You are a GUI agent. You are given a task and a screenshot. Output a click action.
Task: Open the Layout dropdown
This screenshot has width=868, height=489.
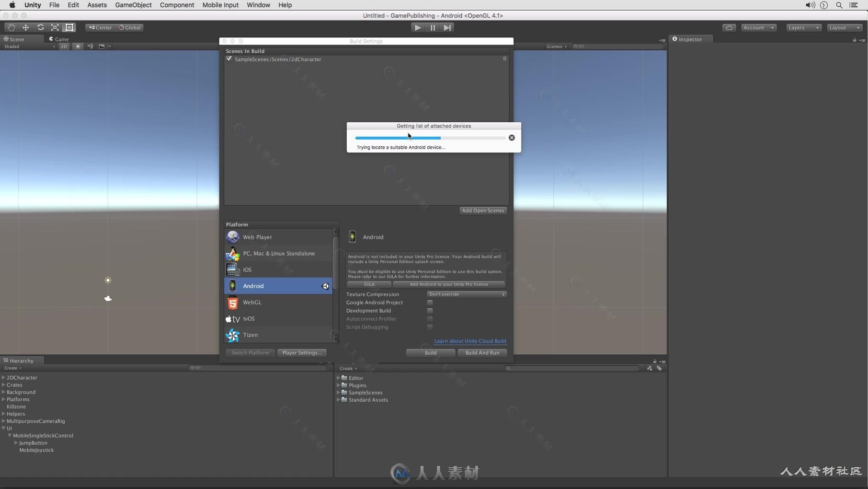pyautogui.click(x=845, y=27)
